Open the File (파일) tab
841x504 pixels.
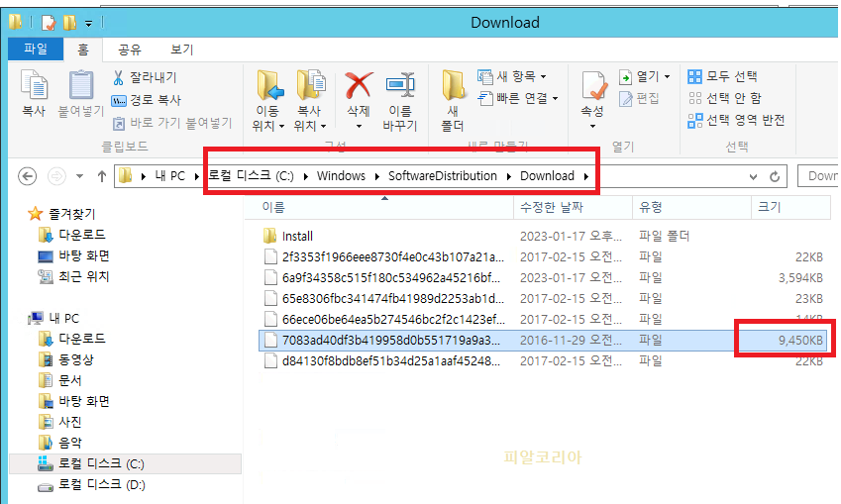(x=36, y=50)
